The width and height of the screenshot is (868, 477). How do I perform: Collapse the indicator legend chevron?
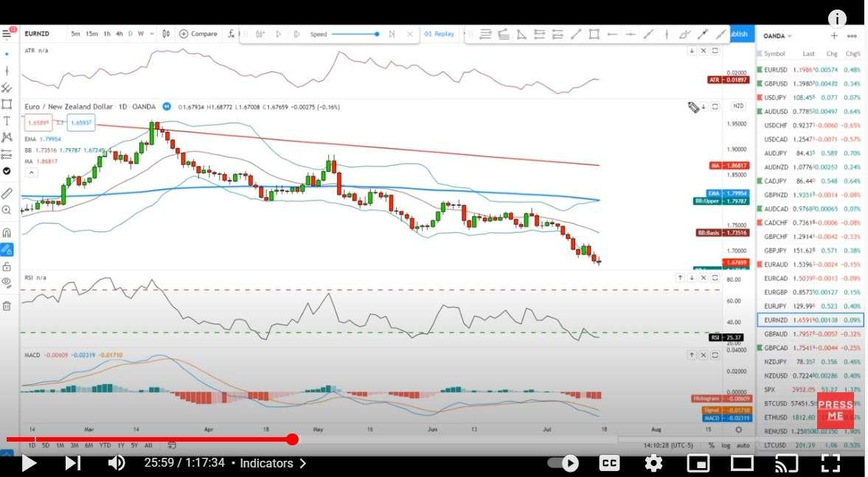31,173
